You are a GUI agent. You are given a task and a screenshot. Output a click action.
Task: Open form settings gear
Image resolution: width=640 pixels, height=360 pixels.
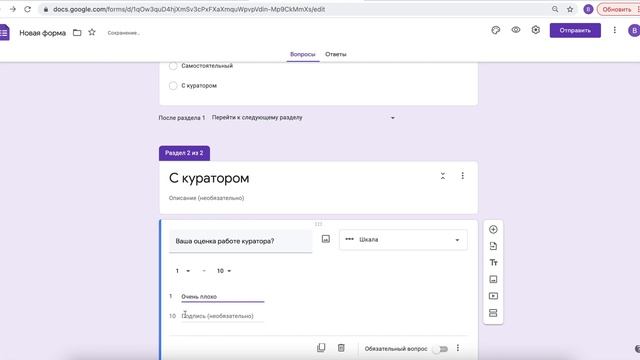536,30
